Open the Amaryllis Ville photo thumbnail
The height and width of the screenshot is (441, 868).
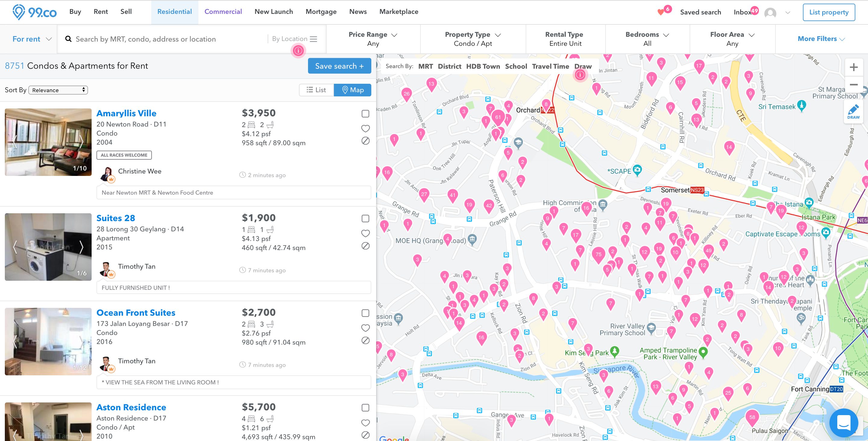pos(48,142)
